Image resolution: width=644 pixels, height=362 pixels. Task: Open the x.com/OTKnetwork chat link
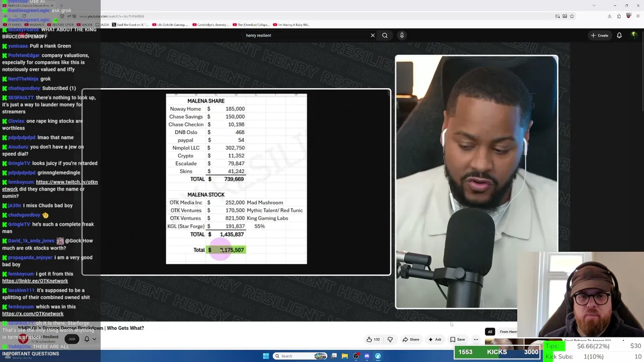coord(33,314)
